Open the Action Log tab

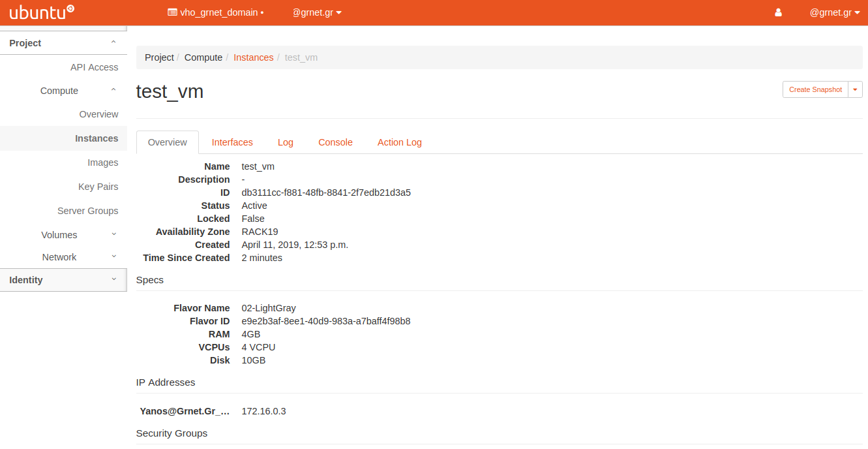(x=399, y=142)
